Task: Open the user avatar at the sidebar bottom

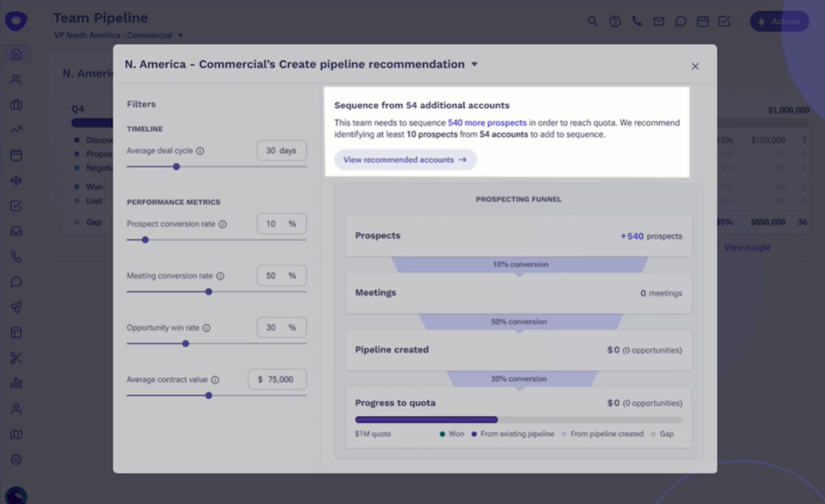Action: 16,496
